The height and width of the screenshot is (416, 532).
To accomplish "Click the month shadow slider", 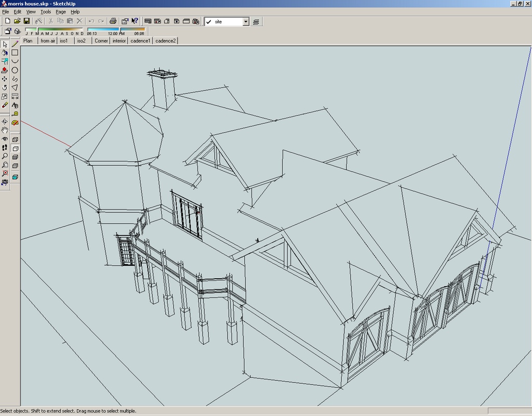I will point(55,30).
